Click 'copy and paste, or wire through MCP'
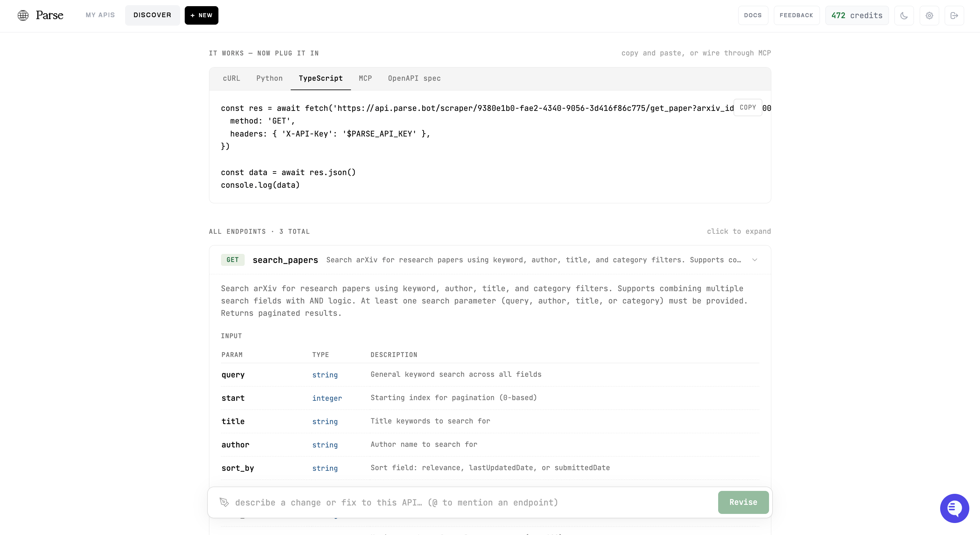Screen dimensions: 980x535 (x=696, y=53)
